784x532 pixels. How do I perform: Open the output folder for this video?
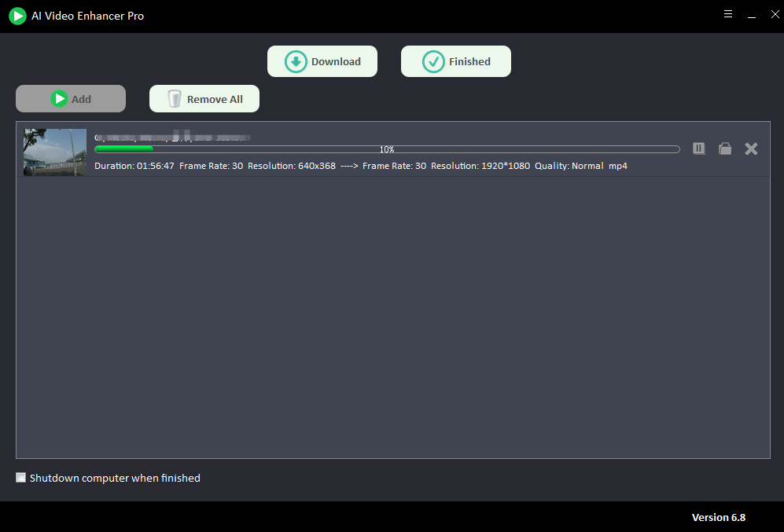[725, 149]
